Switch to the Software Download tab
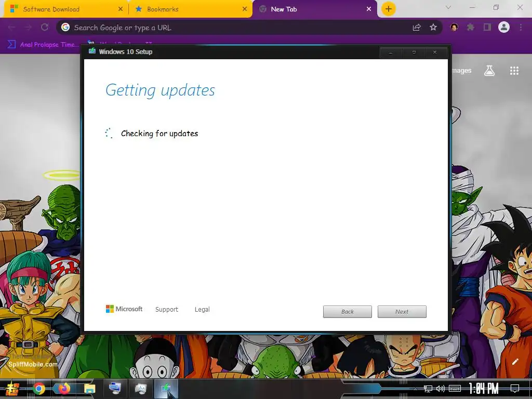Image resolution: width=532 pixels, height=399 pixels. click(66, 9)
